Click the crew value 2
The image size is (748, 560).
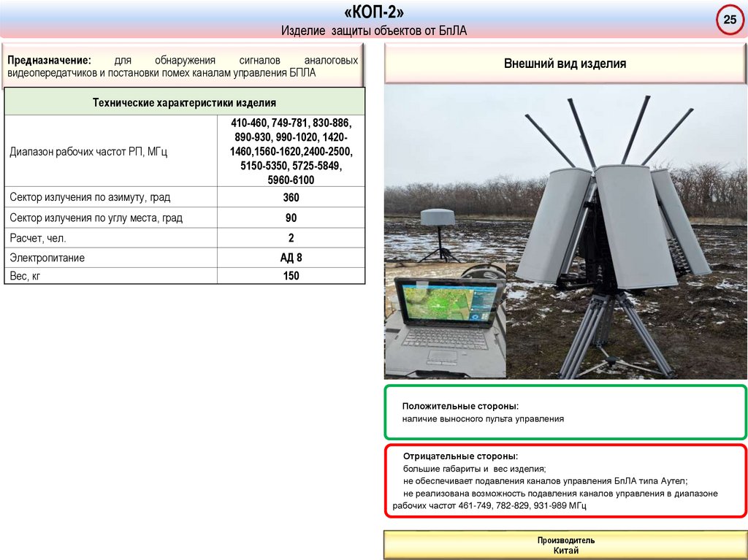point(291,238)
